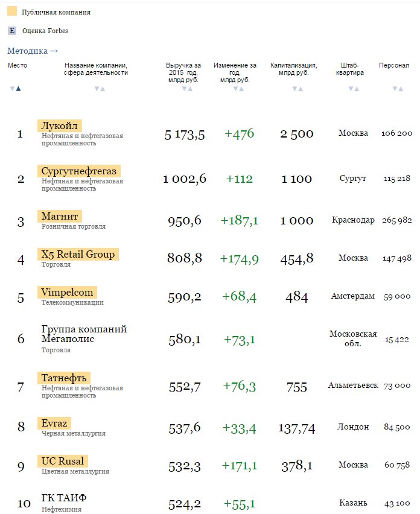Select Татнефть revenue 552,7

185,387
